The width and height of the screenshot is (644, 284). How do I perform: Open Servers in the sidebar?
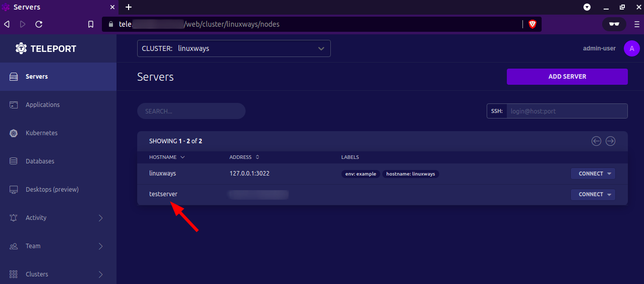click(x=58, y=77)
